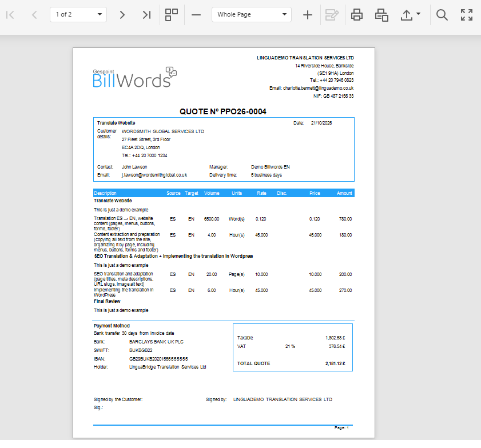
Task: Click delivery time '5 business days'
Action: point(267,175)
